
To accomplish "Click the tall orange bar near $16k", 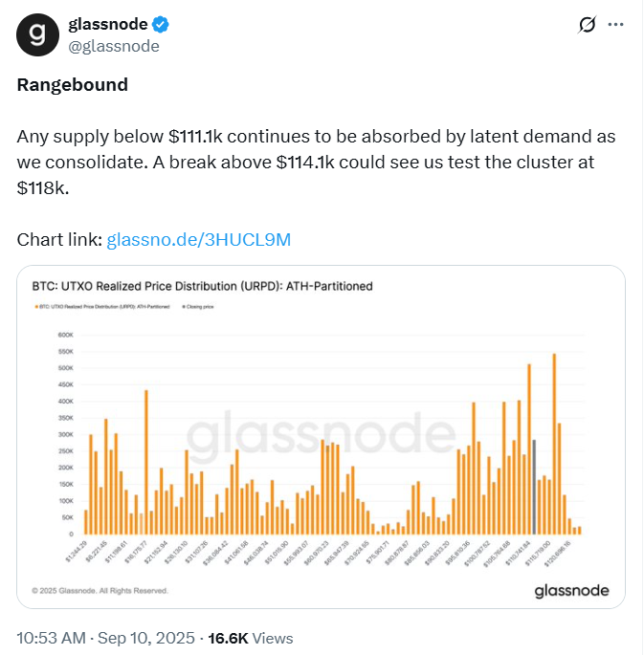I will pyautogui.click(x=145, y=461).
